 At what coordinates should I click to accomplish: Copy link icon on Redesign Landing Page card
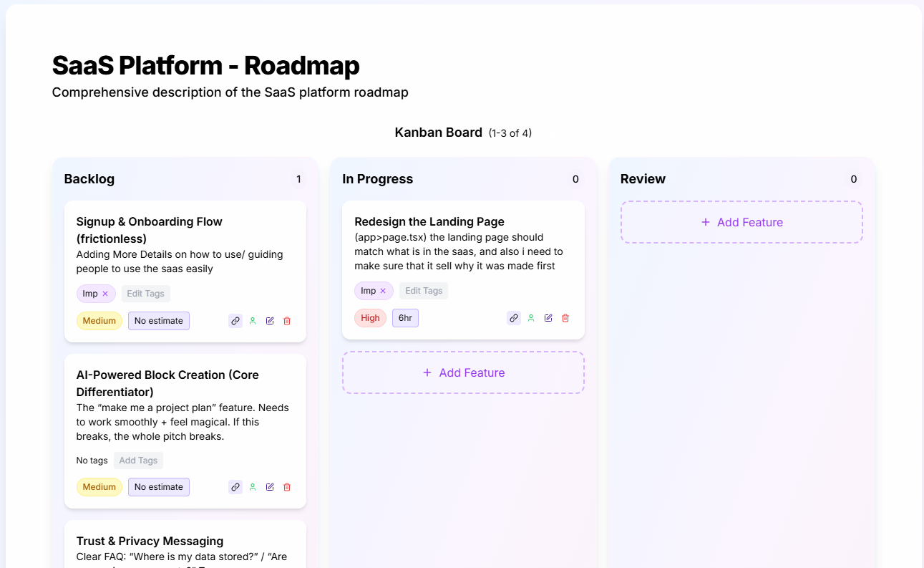514,318
